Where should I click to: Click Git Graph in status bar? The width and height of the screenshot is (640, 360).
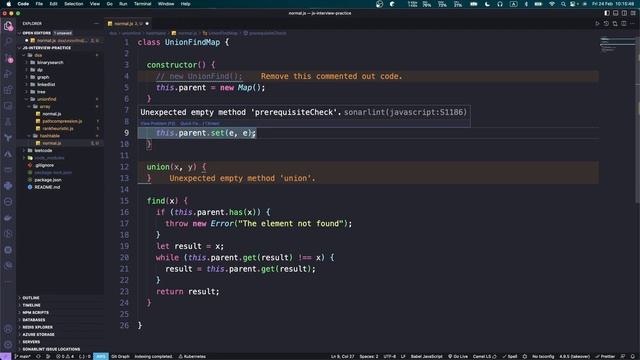120,356
